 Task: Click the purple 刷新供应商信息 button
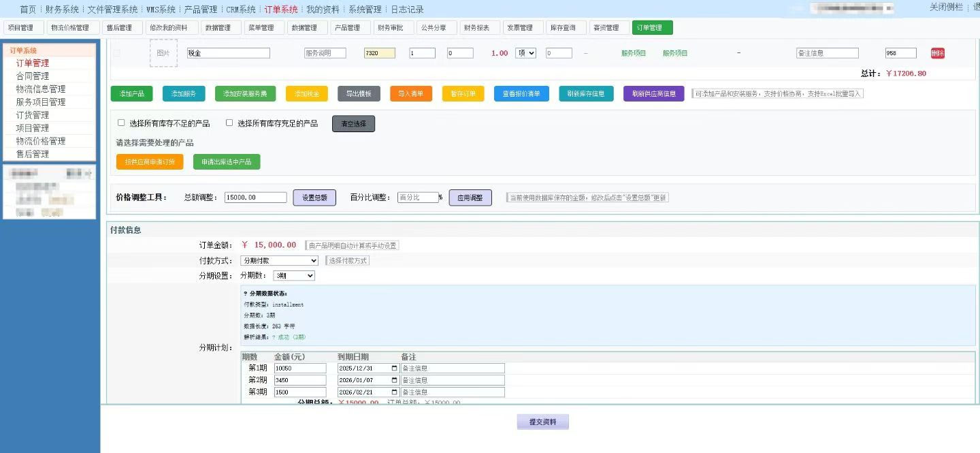click(x=653, y=94)
